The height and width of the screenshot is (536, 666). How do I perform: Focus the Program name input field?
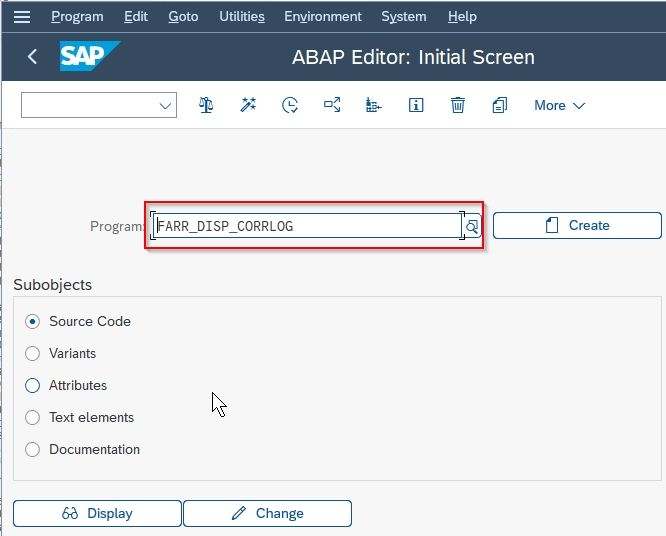pos(308,226)
